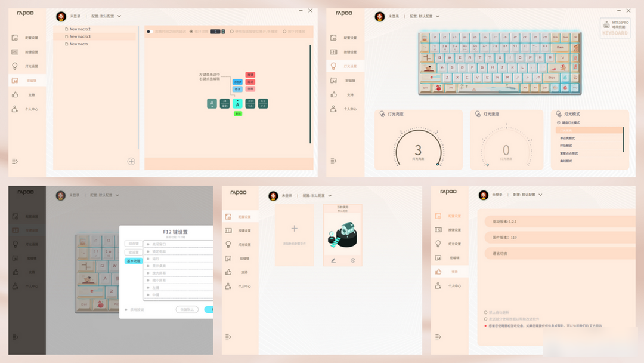Switch to 配置设置 in the support window
This screenshot has width=644, height=363.
coord(450,216)
